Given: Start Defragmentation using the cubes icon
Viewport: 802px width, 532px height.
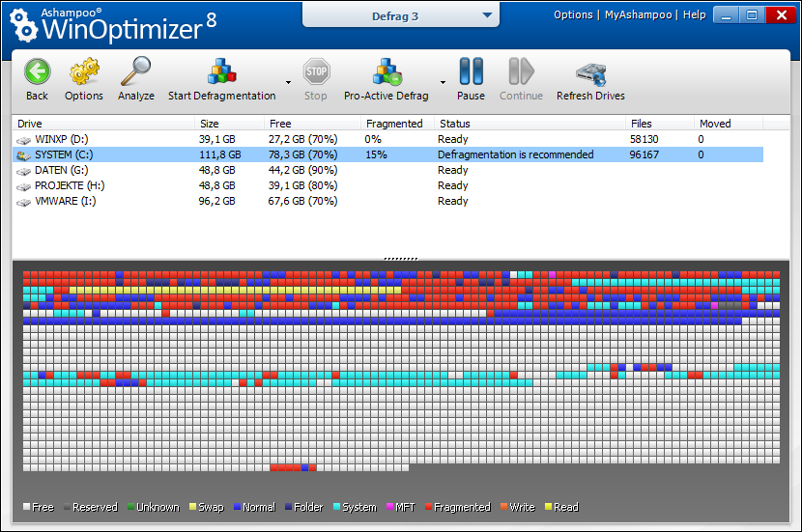Looking at the screenshot, I should [221, 71].
